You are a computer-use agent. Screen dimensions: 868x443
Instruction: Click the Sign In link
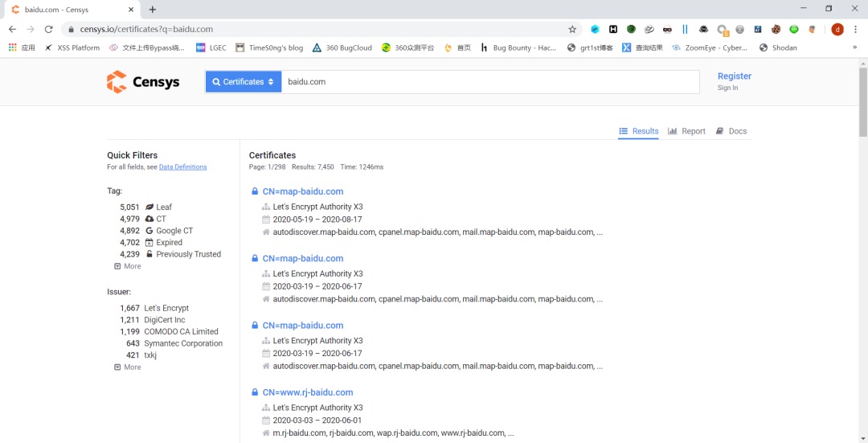coord(727,88)
